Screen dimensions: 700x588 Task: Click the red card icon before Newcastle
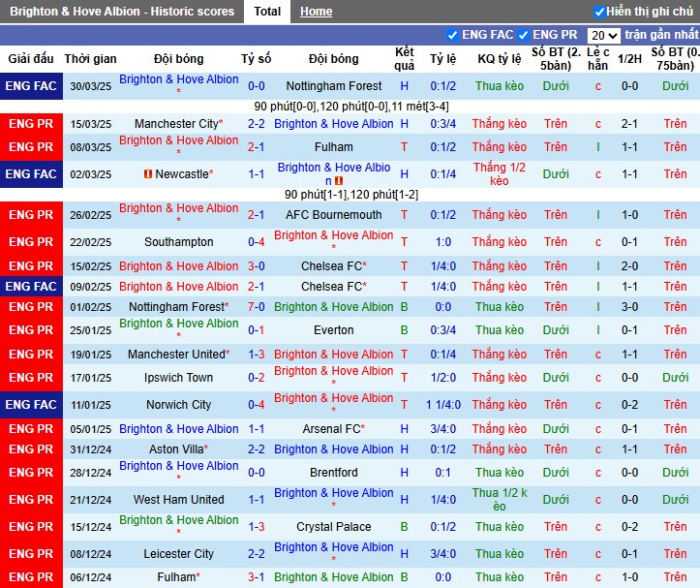148,173
